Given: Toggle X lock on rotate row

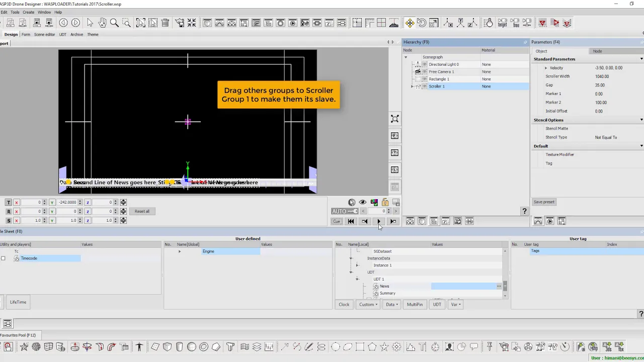Looking at the screenshot, I should coord(17,211).
